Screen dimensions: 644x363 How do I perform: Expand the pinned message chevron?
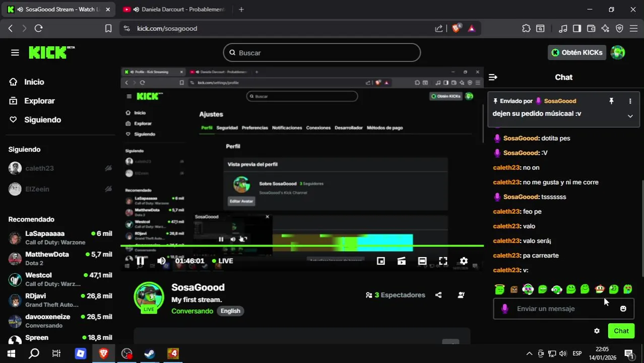[630, 116]
